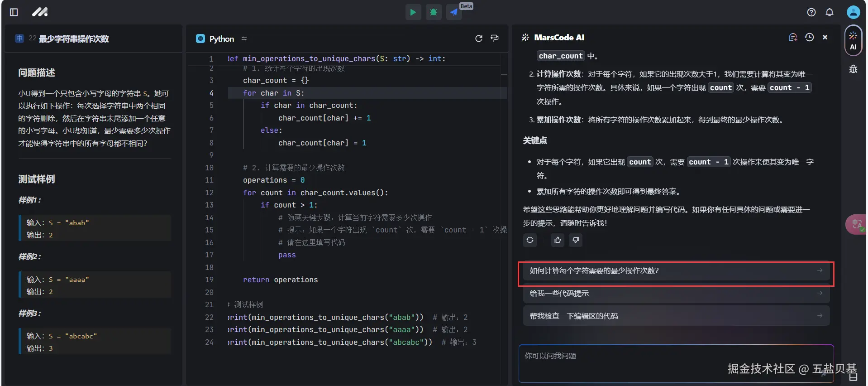
Task: Click line number 4 in editor gutter
Action: (x=211, y=93)
